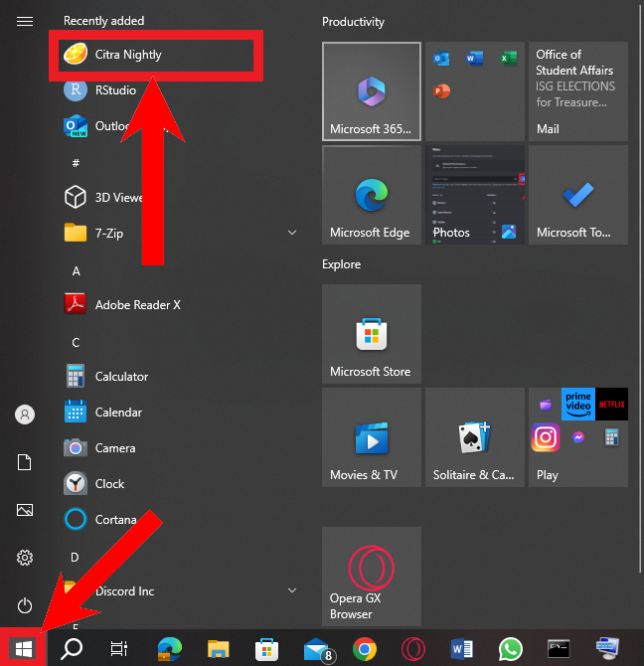Open Google Chrome from the taskbar
Viewport: 644px width, 666px height.
(365, 648)
